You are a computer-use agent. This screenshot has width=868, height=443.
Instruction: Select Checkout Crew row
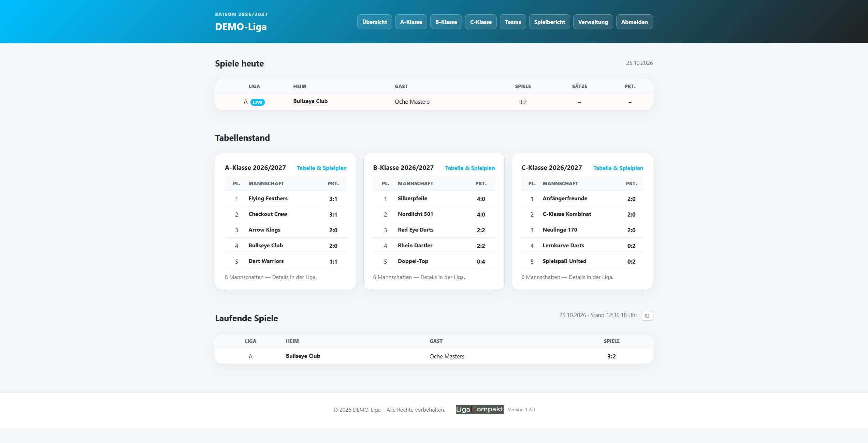coord(286,214)
